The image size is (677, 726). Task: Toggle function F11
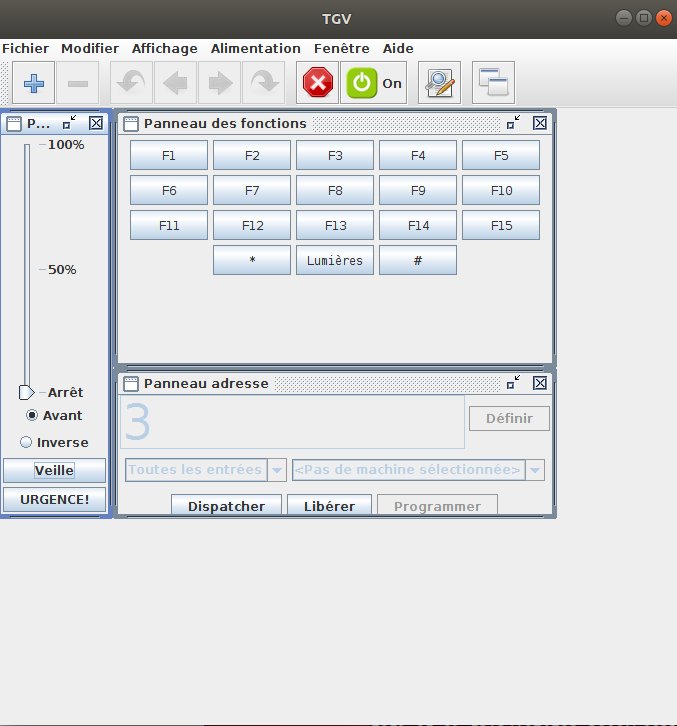point(169,225)
